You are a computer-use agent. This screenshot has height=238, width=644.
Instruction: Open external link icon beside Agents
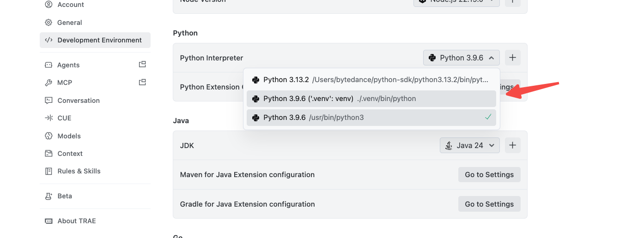point(142,65)
